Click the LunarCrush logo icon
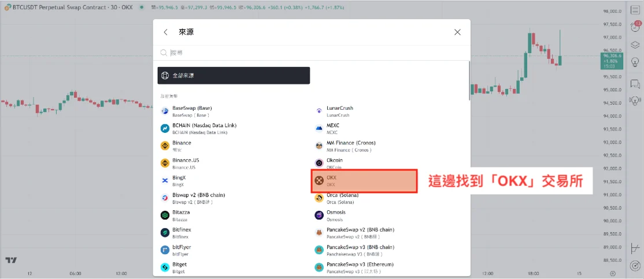Image resolution: width=644 pixels, height=279 pixels. (x=319, y=111)
